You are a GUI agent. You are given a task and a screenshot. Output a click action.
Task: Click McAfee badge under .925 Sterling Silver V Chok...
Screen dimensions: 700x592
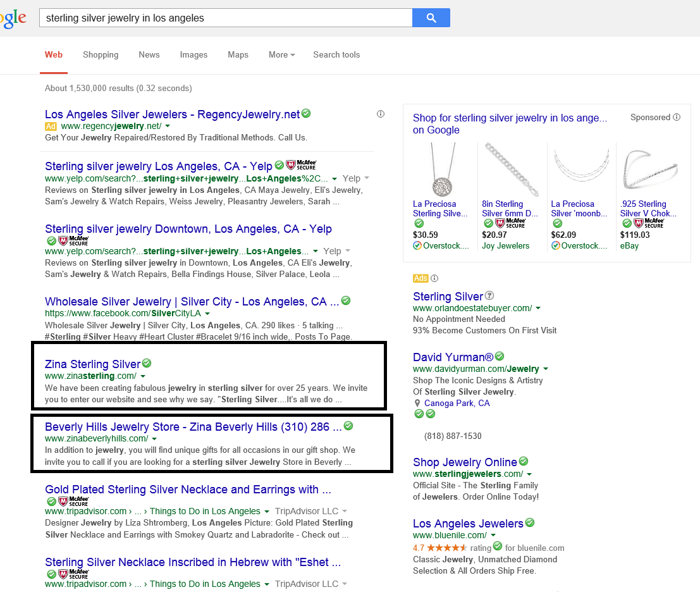649,223
